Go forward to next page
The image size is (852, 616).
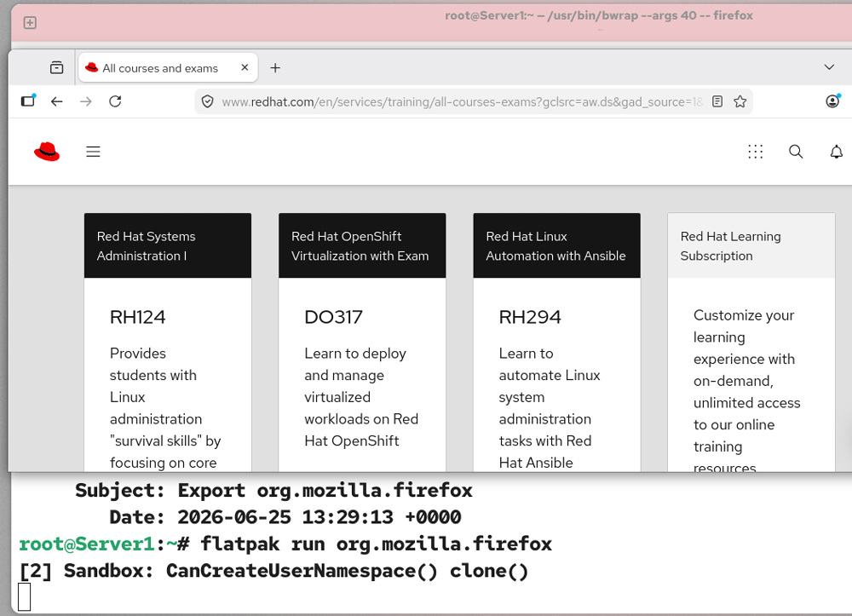(x=86, y=101)
